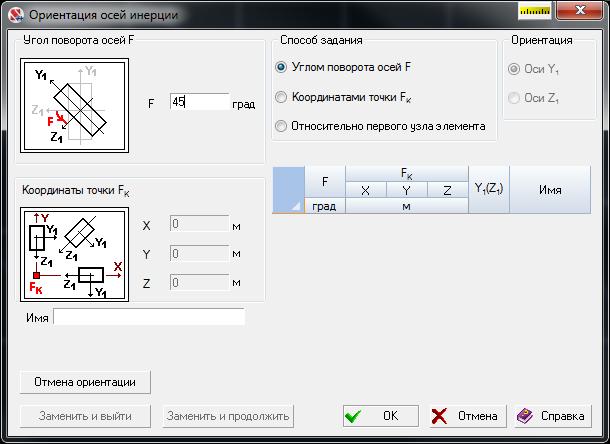Click the 'F' table column header
Image resolution: width=610 pixels, height=444 pixels.
tap(325, 182)
